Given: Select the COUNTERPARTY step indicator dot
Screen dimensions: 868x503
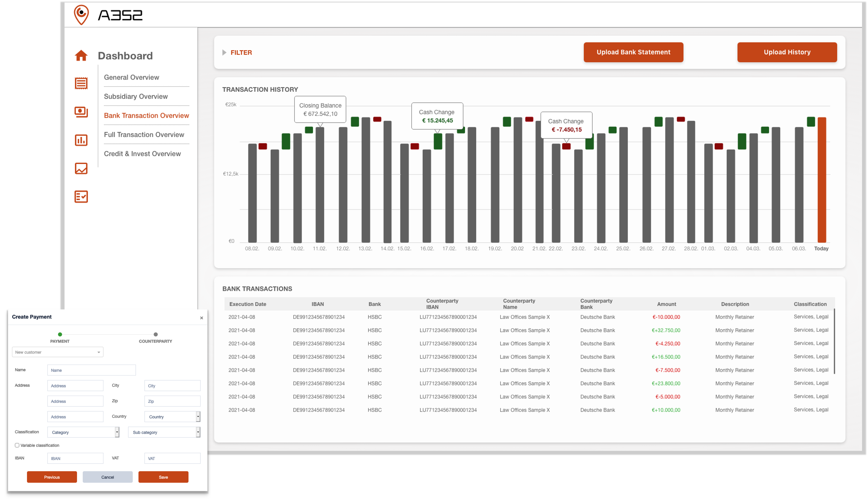Looking at the screenshot, I should pos(156,334).
